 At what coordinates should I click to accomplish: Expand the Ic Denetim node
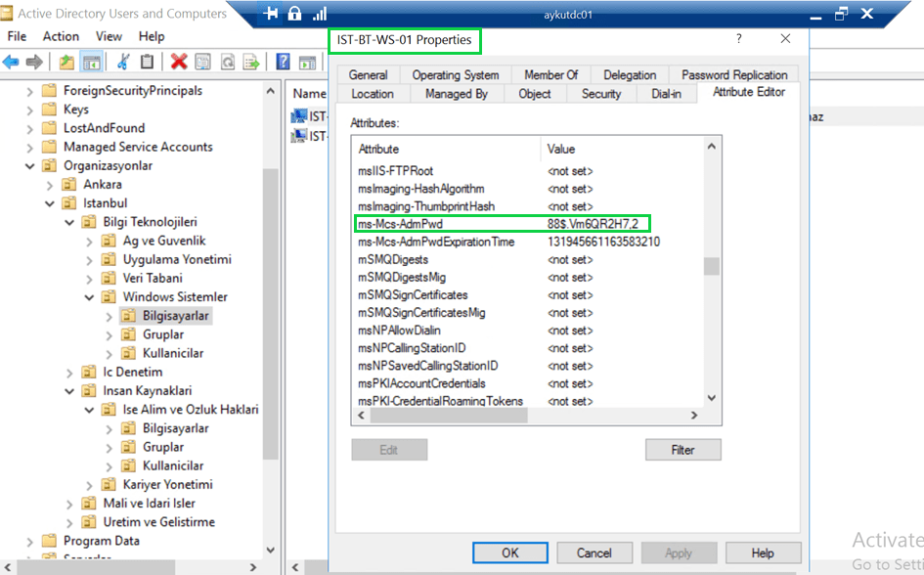pos(69,373)
